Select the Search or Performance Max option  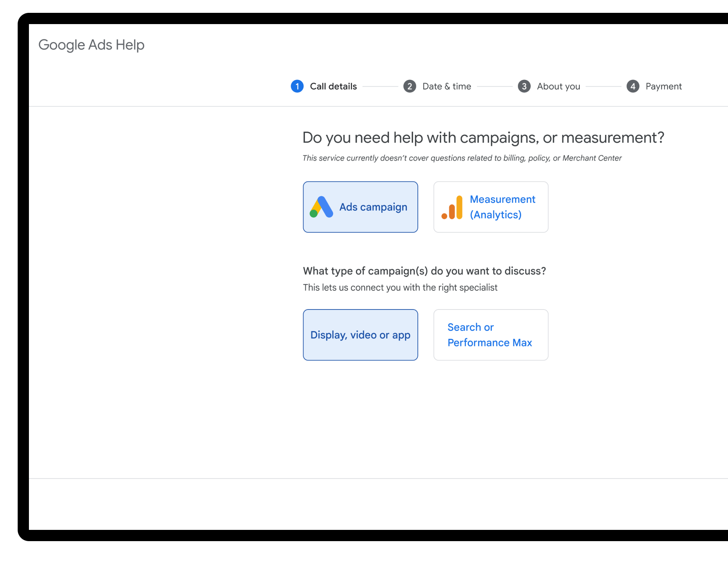[x=491, y=334]
